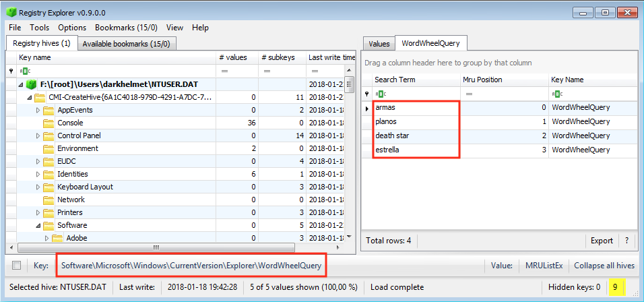Click the horizontal scrollbar in the tree panel
Screen dimensions: 644x302
155,247
